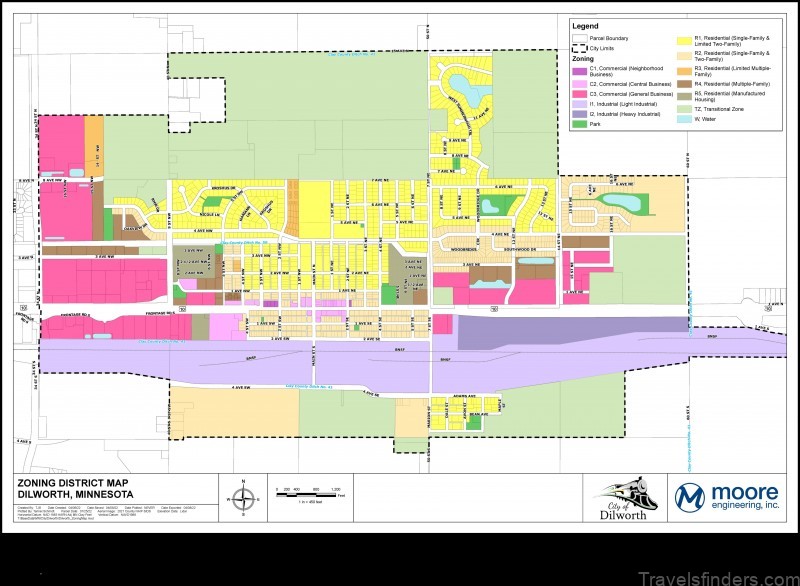800x586 pixels.
Task: Open the Travelsfinders.com link
Action: click(x=716, y=576)
